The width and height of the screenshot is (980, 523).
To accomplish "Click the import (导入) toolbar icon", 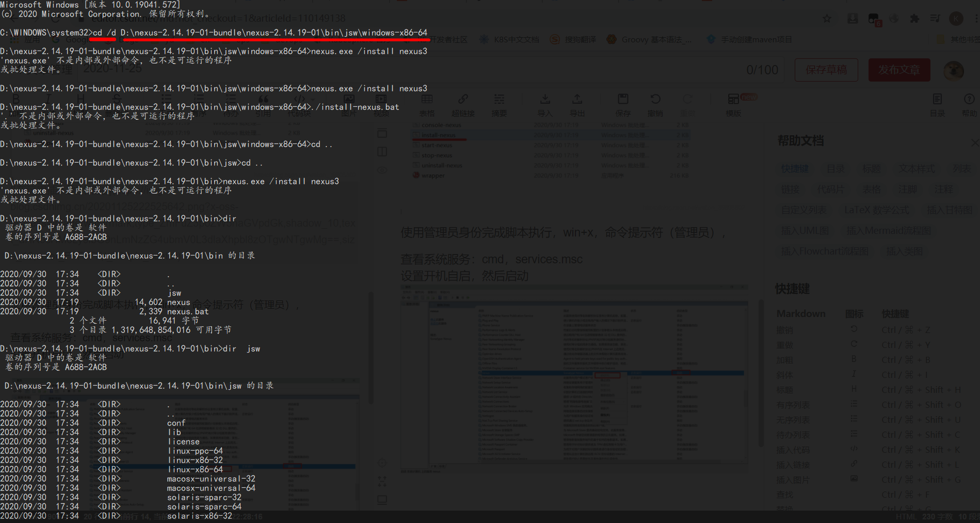I will [x=545, y=105].
